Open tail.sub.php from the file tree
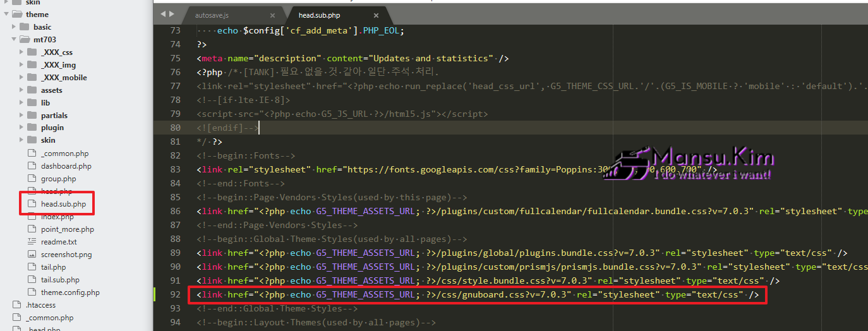This screenshot has height=331, width=868. pyautogui.click(x=60, y=280)
